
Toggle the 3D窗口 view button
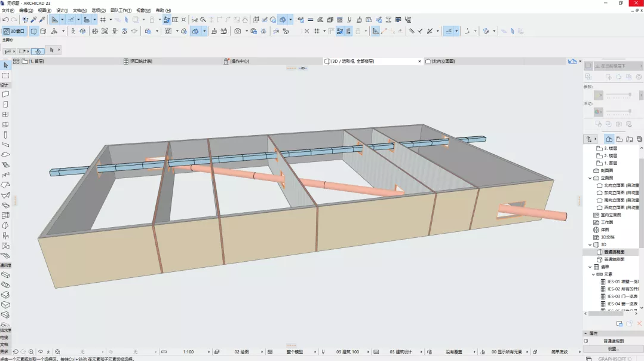click(14, 31)
